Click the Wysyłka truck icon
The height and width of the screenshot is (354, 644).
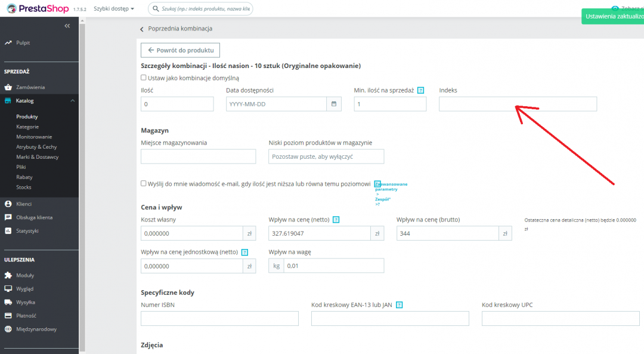(8, 302)
